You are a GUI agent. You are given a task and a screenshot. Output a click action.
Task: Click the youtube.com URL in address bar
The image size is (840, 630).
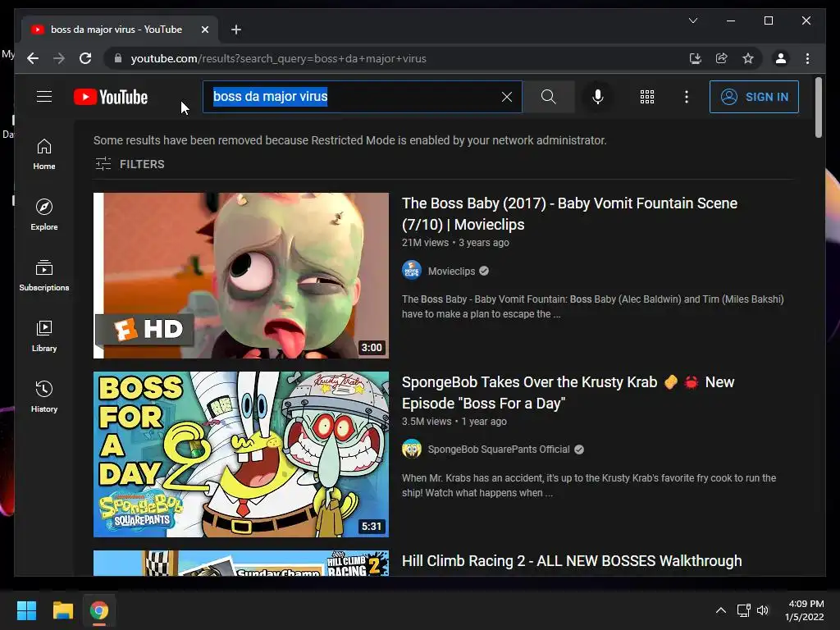[279, 59]
